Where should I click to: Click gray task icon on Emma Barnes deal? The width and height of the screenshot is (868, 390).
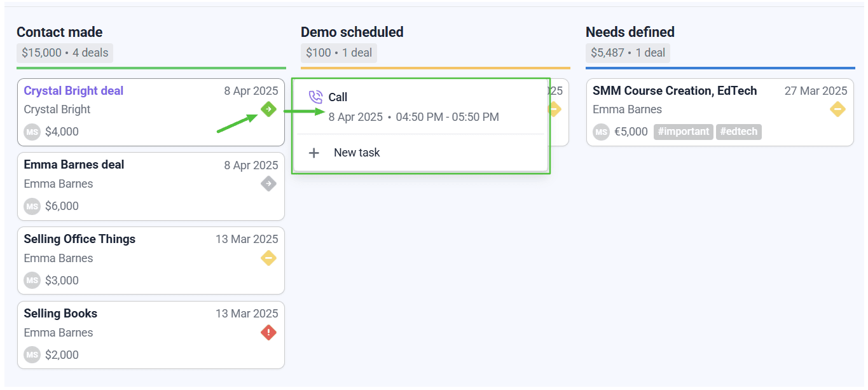pyautogui.click(x=268, y=184)
